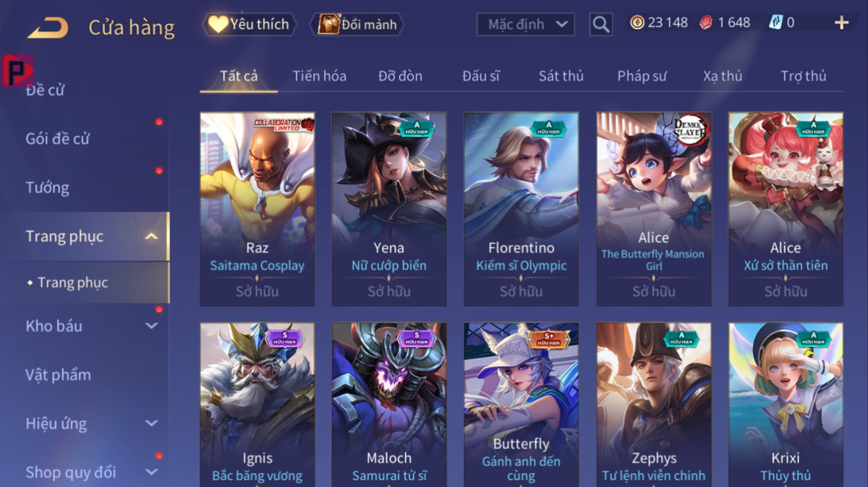
Task: Click the red gem currency icon
Action: 706,22
